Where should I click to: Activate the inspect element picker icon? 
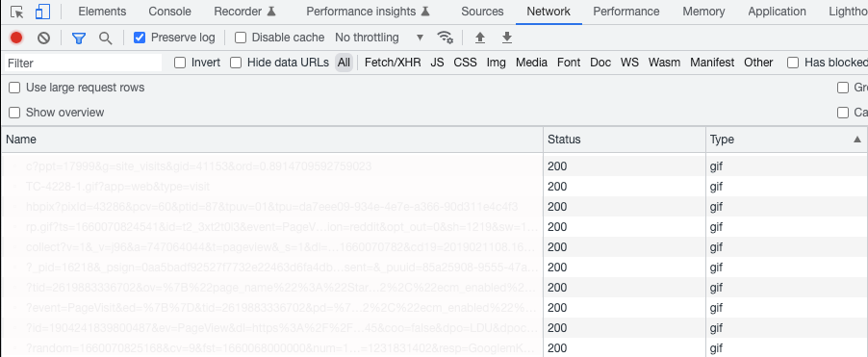click(x=17, y=12)
